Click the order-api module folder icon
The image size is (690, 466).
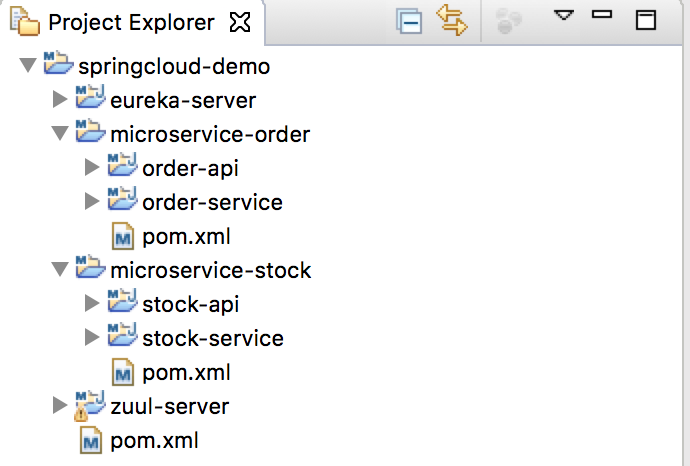click(x=122, y=168)
